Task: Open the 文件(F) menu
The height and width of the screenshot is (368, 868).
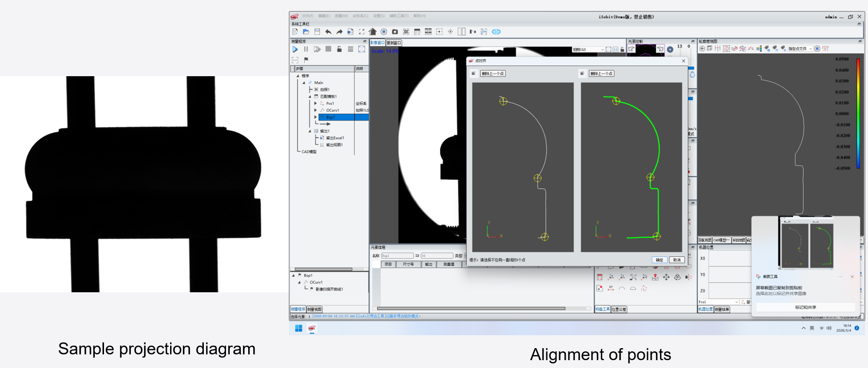Action: (307, 16)
